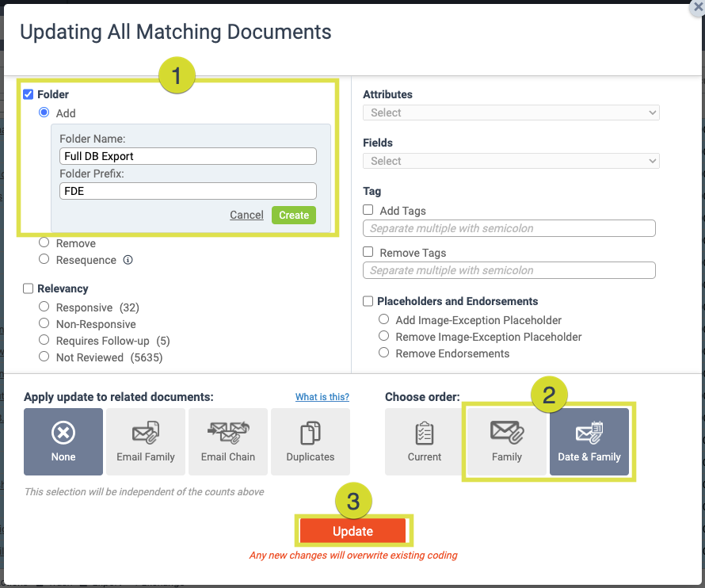The height and width of the screenshot is (588, 705).
Task: Select Current order option
Action: (425, 441)
